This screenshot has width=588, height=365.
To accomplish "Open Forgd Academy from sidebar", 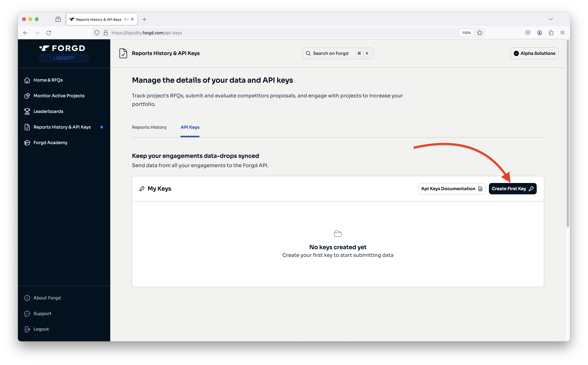I will pos(50,143).
